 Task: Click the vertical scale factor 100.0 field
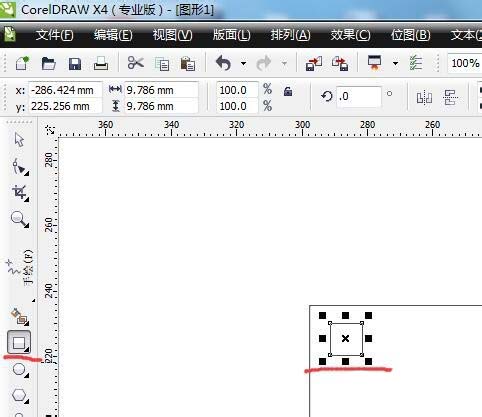tap(237, 106)
